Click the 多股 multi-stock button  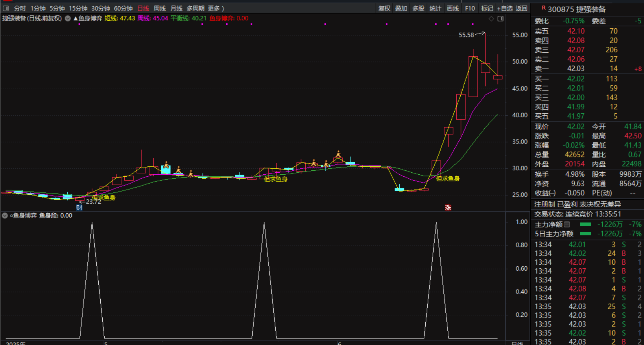coord(419,8)
